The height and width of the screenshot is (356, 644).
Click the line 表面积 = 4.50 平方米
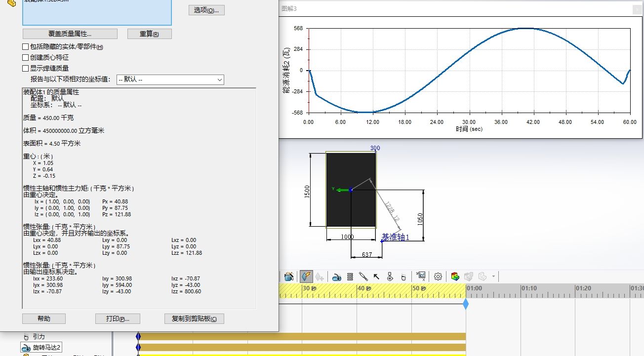click(52, 144)
